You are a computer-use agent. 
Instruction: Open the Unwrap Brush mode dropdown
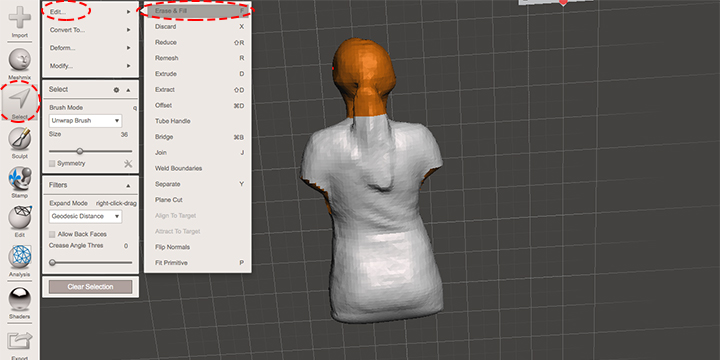click(x=85, y=121)
